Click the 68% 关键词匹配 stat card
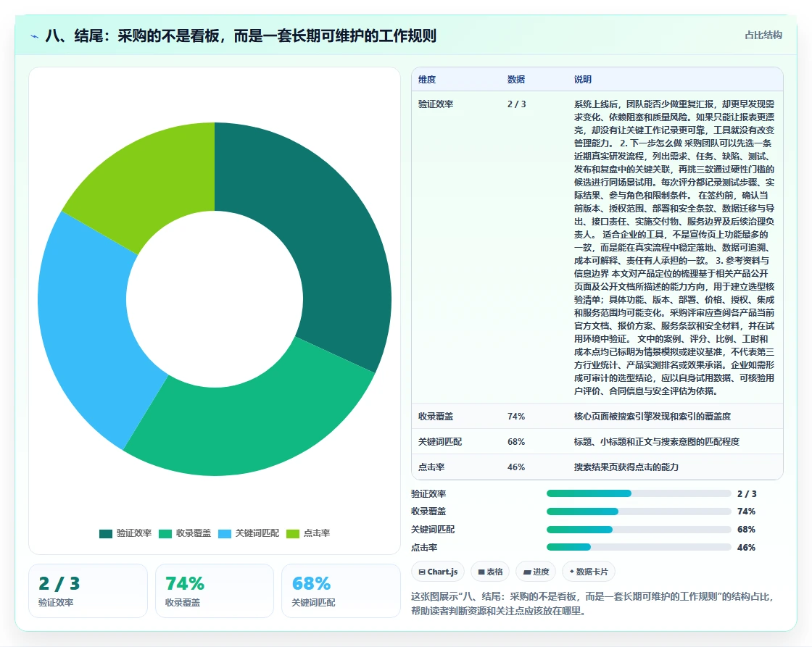The image size is (812, 647). coord(341,590)
